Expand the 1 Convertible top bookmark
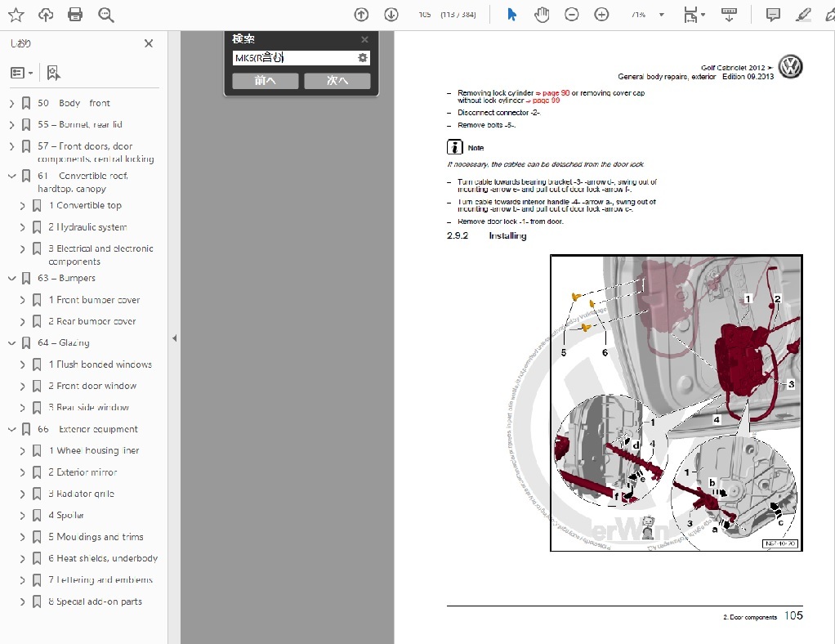The image size is (835, 644). [x=22, y=206]
